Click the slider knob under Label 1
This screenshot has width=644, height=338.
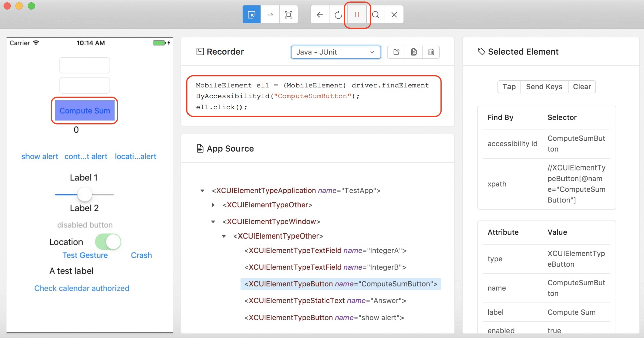click(x=85, y=194)
